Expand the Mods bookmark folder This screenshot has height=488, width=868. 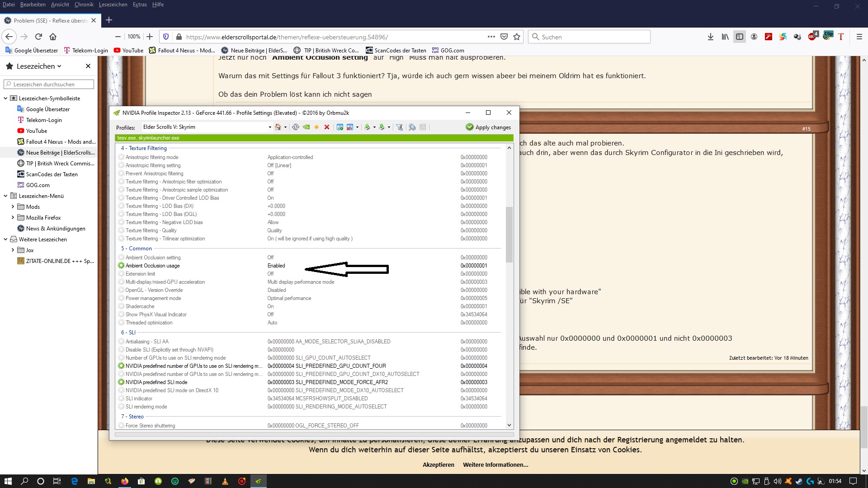13,206
